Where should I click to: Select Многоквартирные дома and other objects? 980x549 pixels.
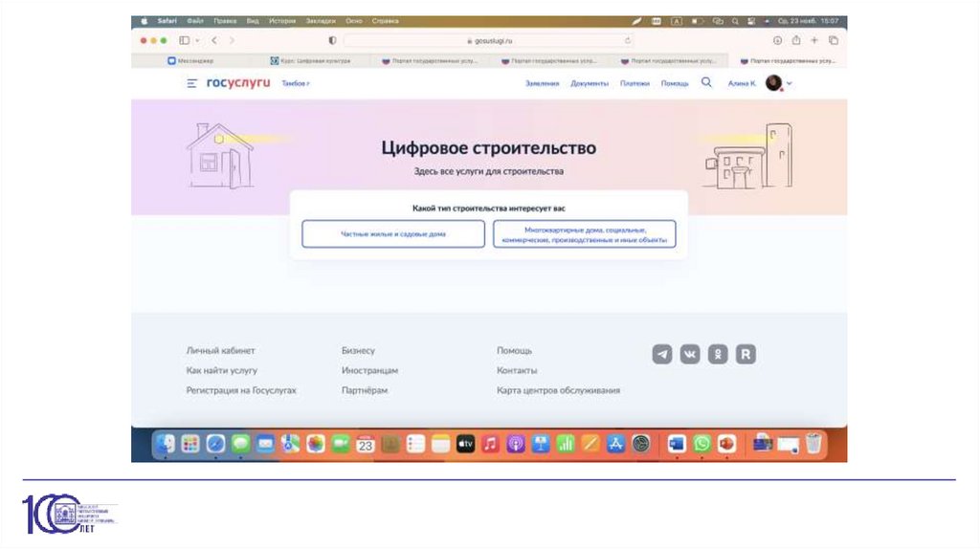585,233
